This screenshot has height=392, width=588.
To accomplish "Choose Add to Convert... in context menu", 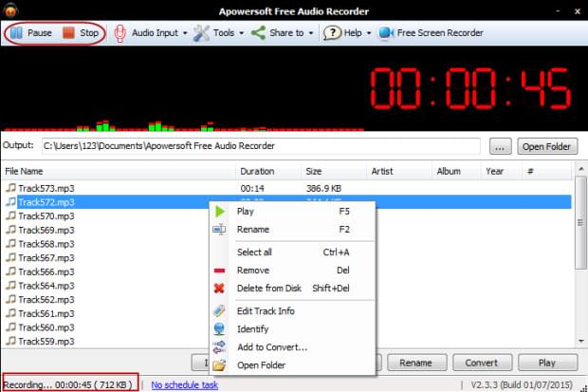I will click(292, 347).
